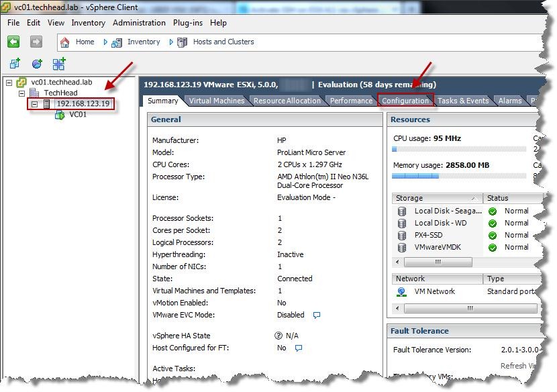This screenshot has height=392, width=557.
Task: Select the VC01 virtual machine in tree
Action: point(77,114)
